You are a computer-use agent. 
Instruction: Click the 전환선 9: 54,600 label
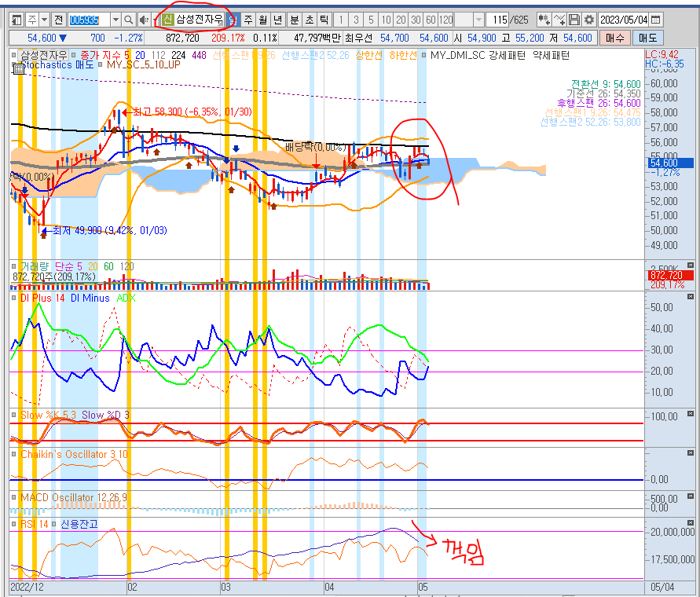click(606, 84)
